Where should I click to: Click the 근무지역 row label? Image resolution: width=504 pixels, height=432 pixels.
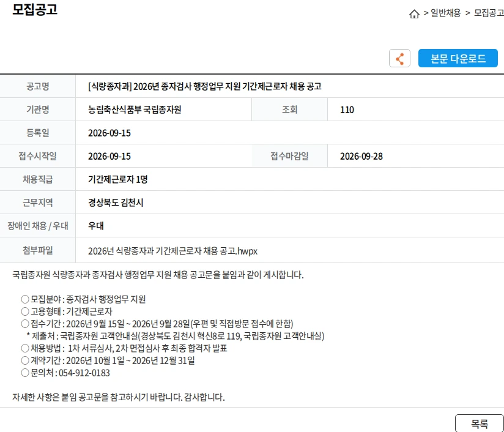pos(37,203)
